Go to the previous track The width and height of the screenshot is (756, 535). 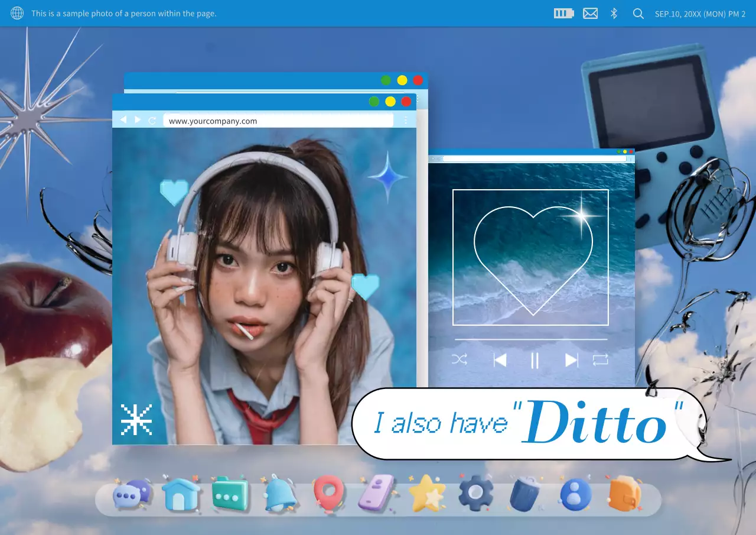pos(500,360)
